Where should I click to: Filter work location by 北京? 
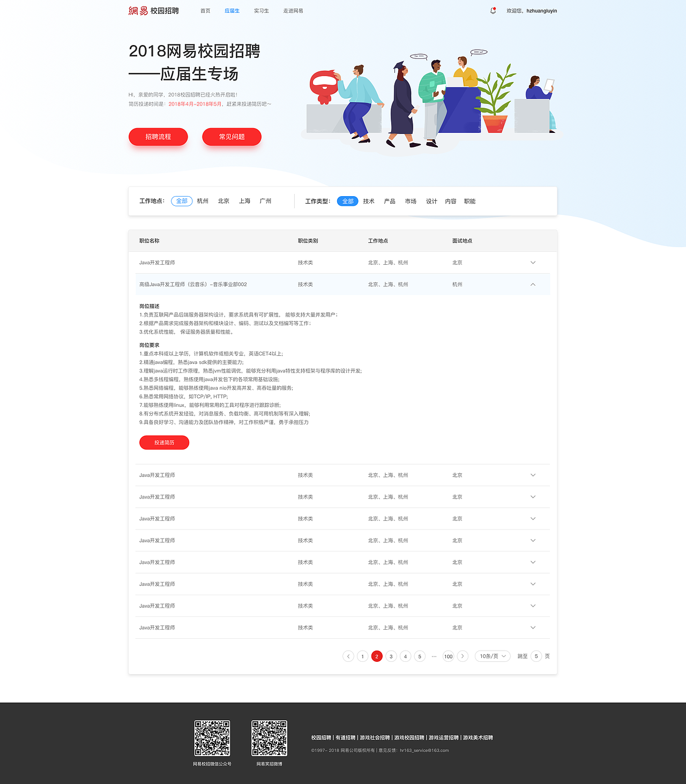point(223,201)
